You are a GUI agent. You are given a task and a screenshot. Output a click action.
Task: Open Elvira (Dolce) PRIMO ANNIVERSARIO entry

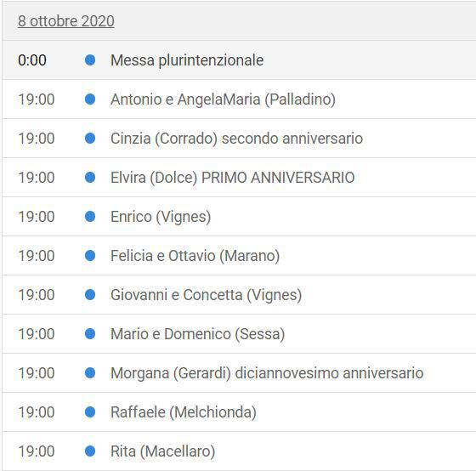[x=233, y=178]
